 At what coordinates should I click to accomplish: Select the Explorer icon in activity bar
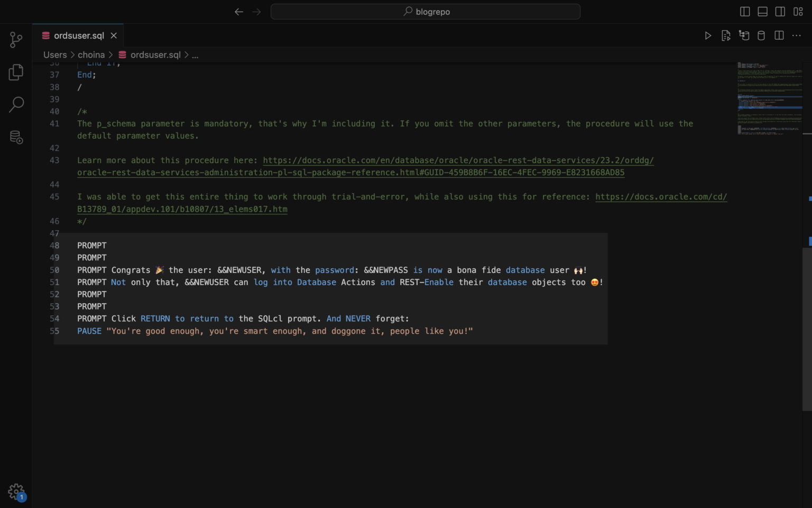pyautogui.click(x=16, y=72)
